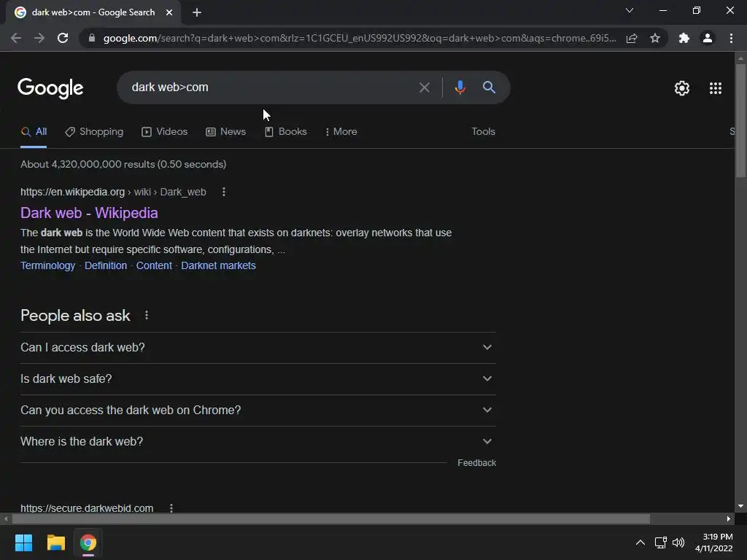Viewport: 747px width, 560px height.
Task: Click the horizontal scrollbar thumb
Action: 331,518
